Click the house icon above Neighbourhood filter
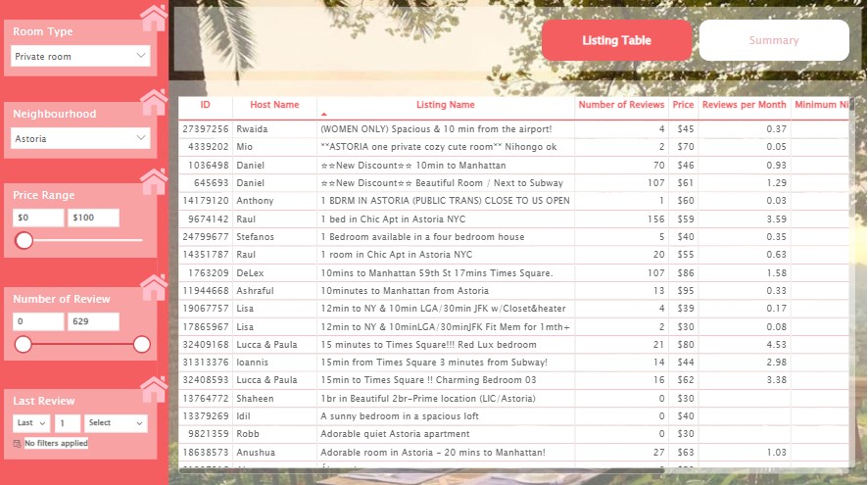868x485 pixels. (x=153, y=102)
